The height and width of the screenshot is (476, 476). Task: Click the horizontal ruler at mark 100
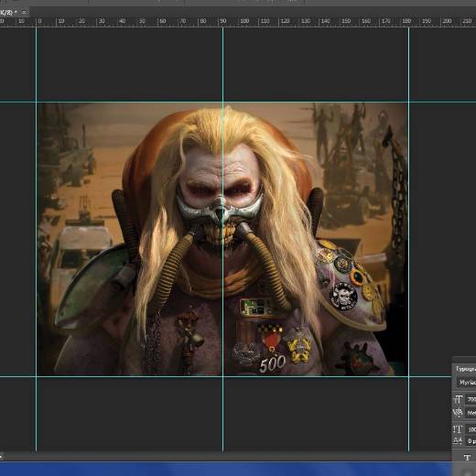pos(244,21)
